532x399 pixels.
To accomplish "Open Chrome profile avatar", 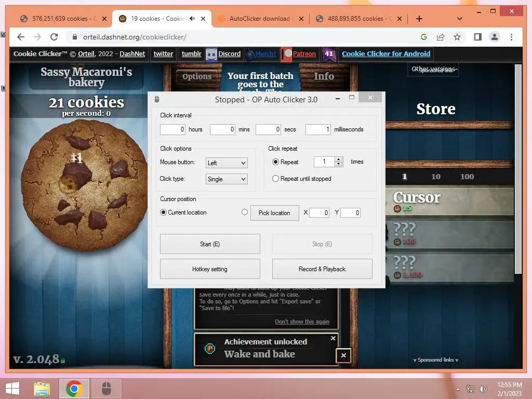I will click(x=495, y=37).
